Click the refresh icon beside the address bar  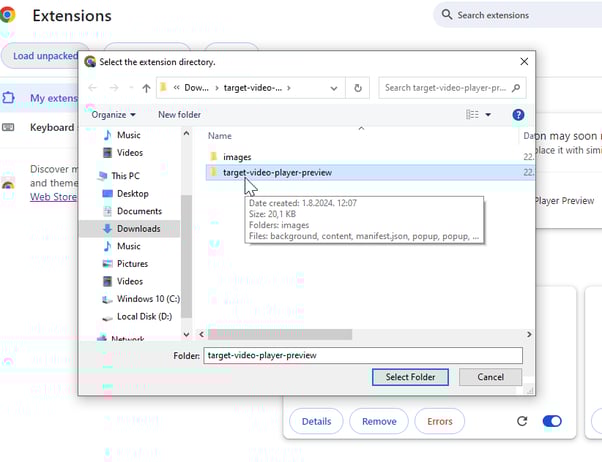coord(359,88)
